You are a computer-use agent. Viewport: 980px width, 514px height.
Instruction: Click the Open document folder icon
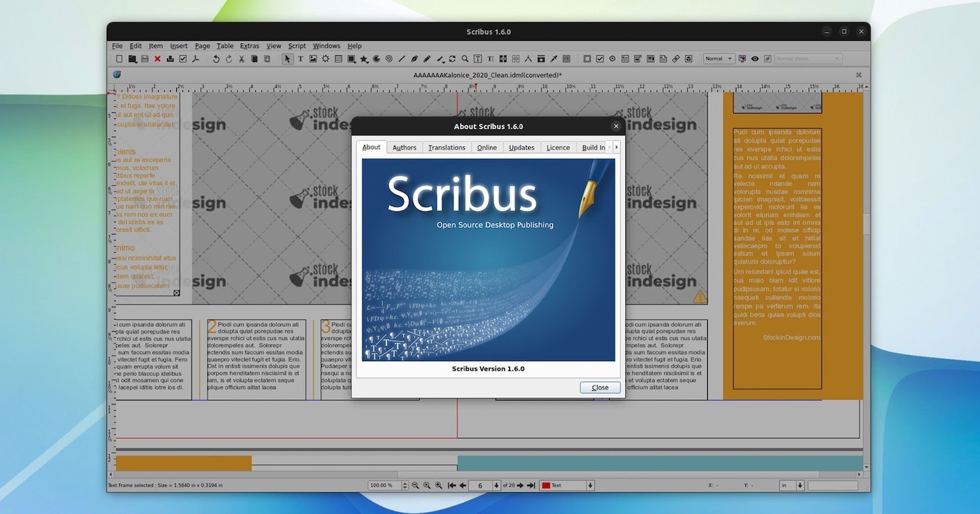coord(132,59)
